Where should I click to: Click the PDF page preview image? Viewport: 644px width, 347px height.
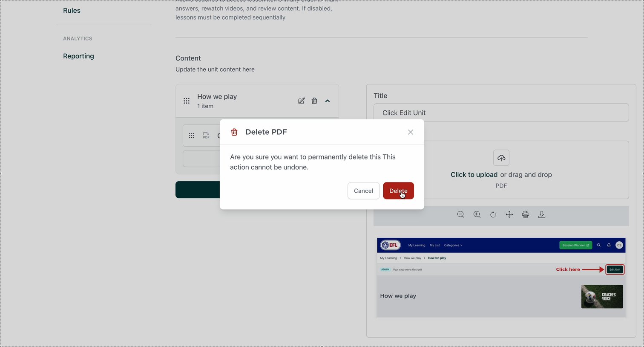pos(501,278)
